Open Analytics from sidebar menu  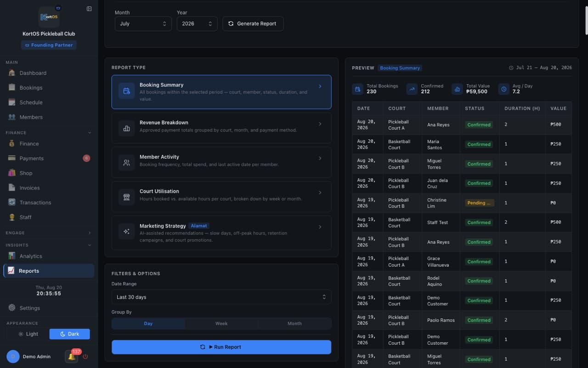[x=49, y=256]
